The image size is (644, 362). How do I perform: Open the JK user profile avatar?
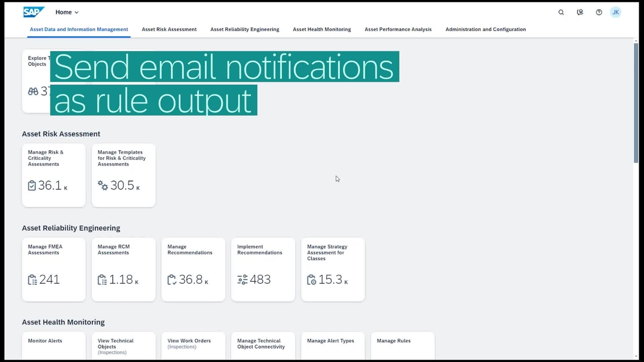click(616, 12)
